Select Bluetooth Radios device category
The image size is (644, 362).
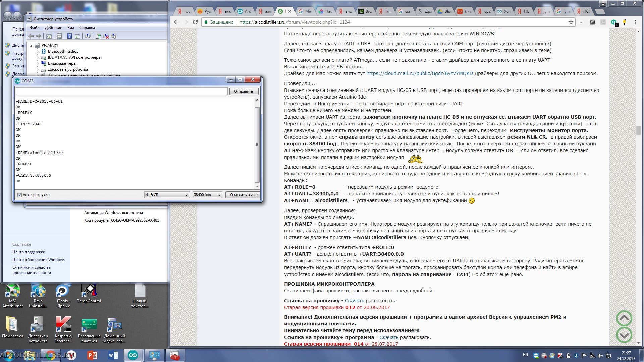click(x=63, y=51)
